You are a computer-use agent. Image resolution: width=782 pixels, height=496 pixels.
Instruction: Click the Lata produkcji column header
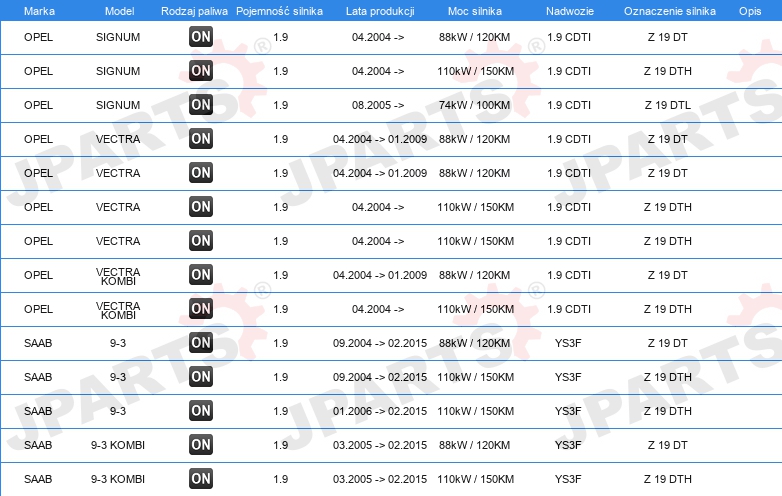pyautogui.click(x=380, y=11)
